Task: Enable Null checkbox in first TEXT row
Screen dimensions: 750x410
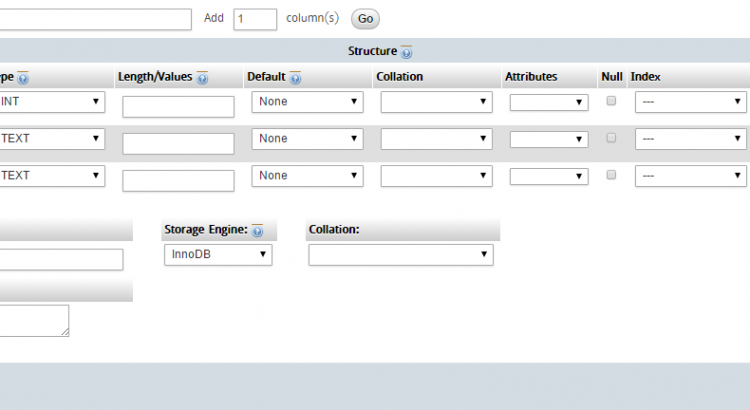Action: [611, 138]
